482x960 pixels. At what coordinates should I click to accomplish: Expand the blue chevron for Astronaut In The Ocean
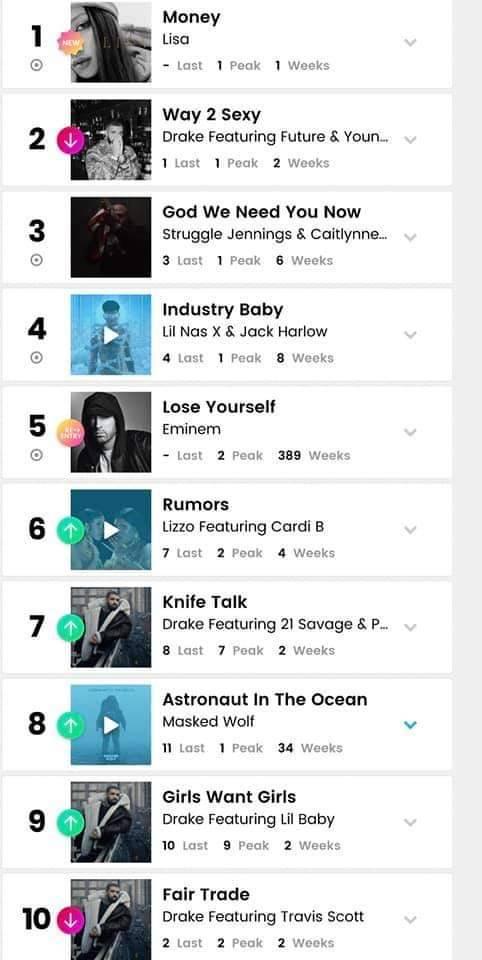coord(410,725)
